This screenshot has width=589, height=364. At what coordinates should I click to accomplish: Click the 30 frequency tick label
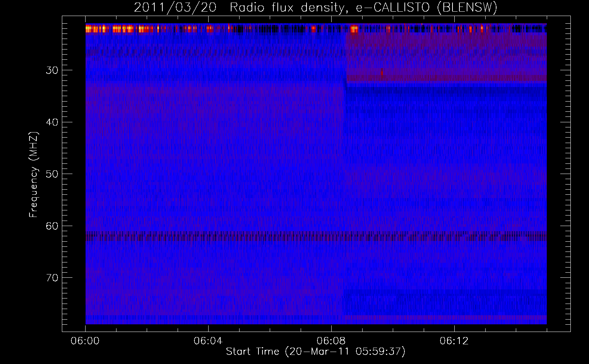(52, 70)
